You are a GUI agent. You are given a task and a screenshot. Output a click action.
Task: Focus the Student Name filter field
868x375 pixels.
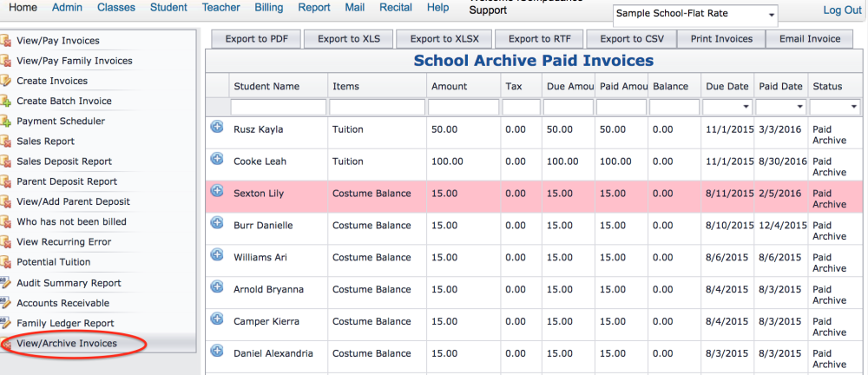279,107
